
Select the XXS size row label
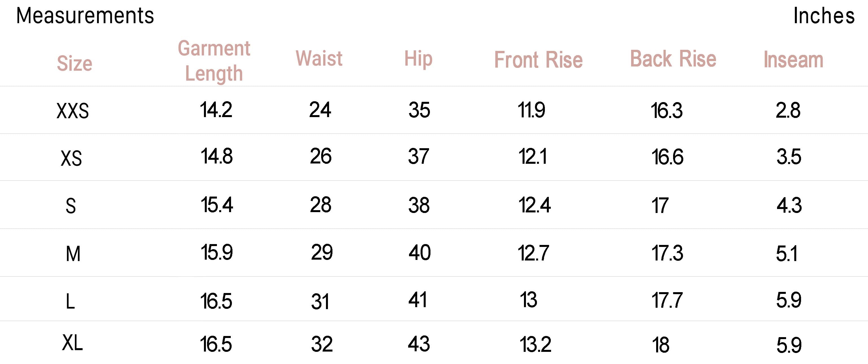(72, 111)
